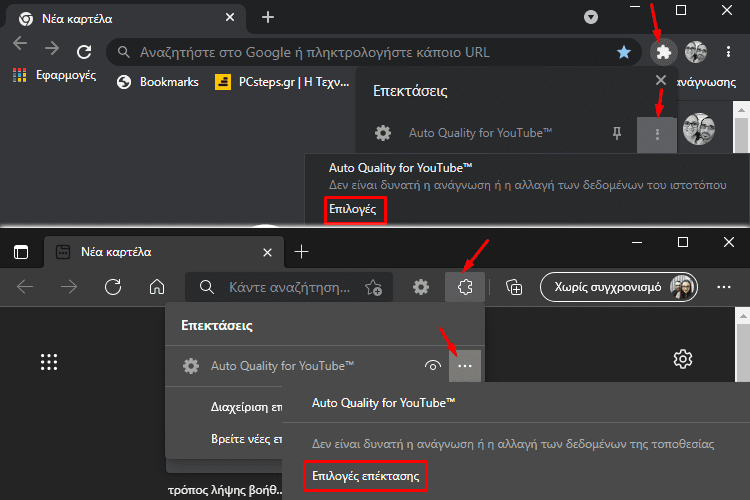Open PCsteps.gr bookmark
The height and width of the screenshot is (500, 750).
tap(282, 82)
